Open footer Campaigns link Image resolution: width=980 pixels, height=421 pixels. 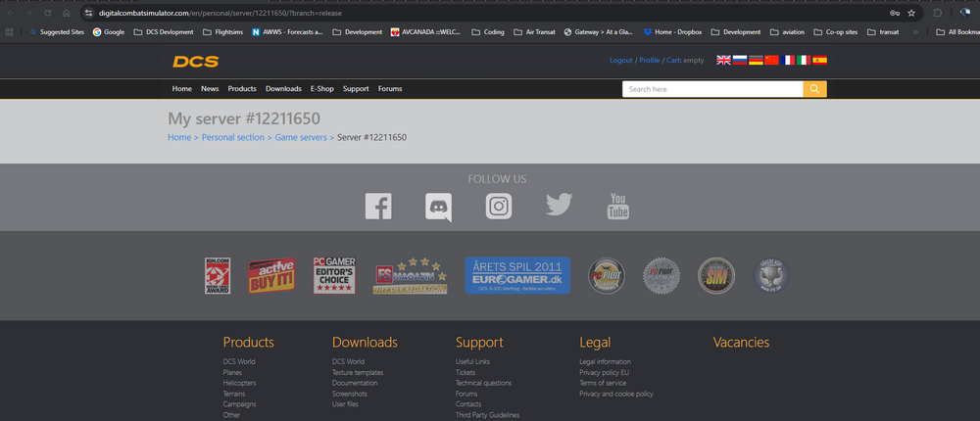(239, 404)
